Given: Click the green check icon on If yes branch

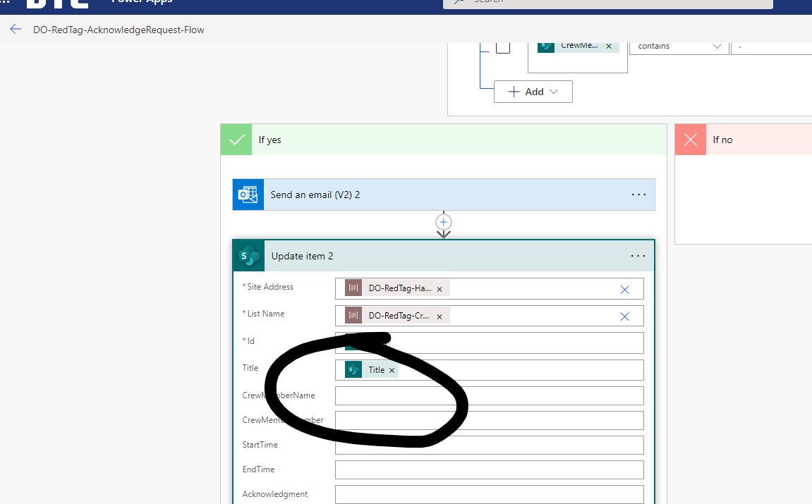Looking at the screenshot, I should [236, 139].
